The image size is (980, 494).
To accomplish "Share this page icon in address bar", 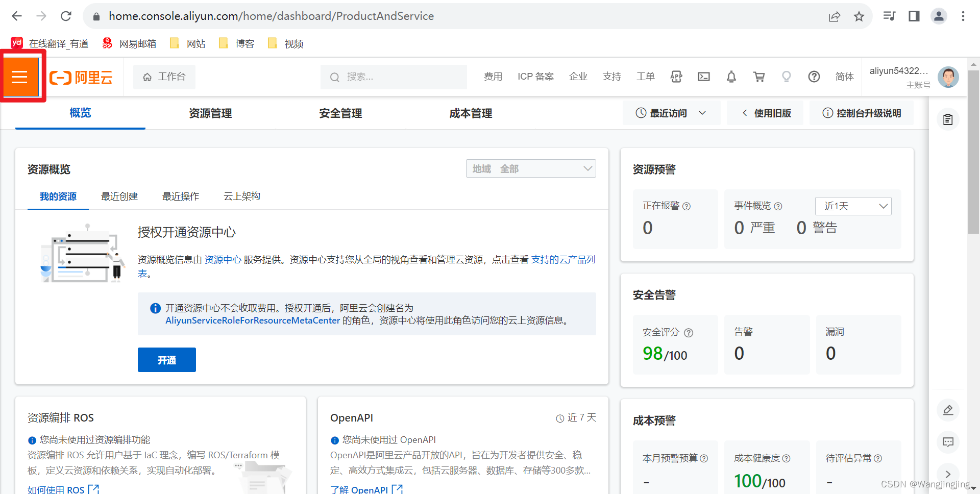I will (x=835, y=16).
